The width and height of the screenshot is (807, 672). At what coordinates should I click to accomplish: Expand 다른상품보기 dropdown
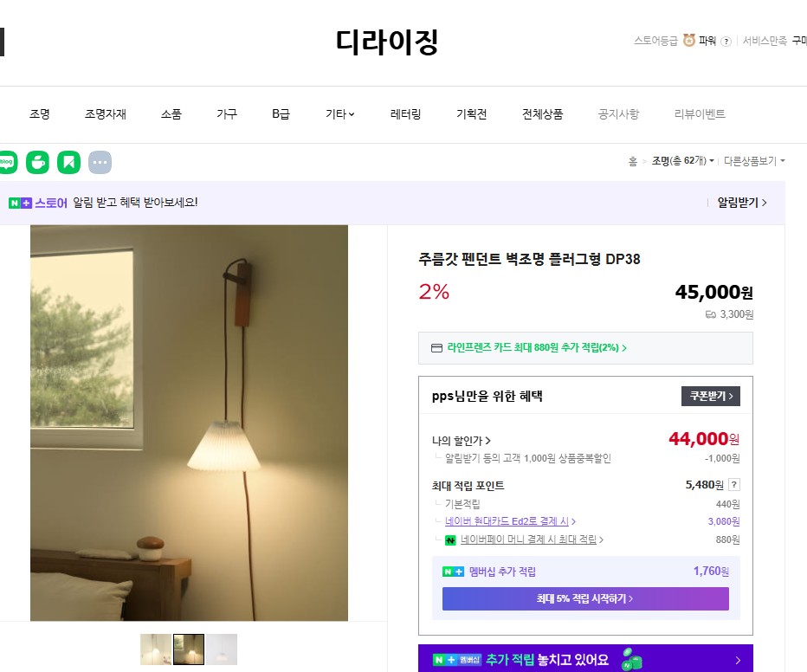[x=754, y=161]
